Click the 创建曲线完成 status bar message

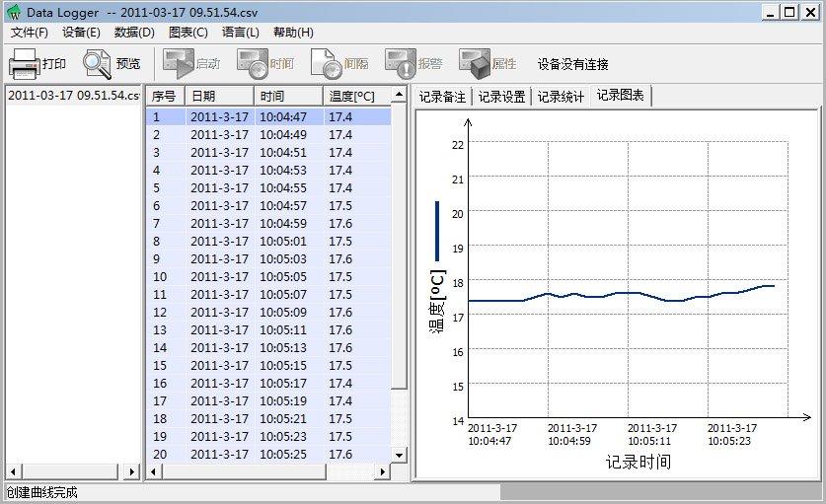point(42,492)
